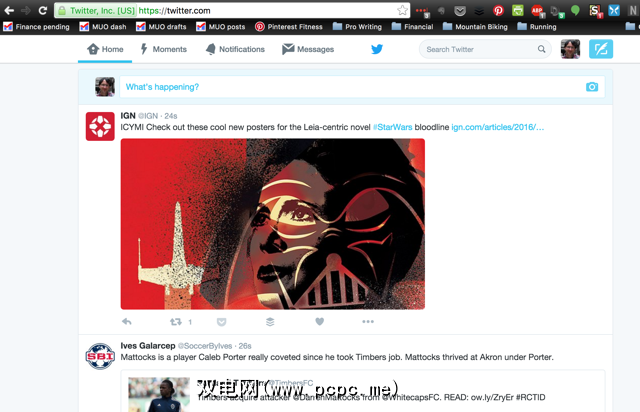Open the Messages tab
Viewport: 640px width, 412px height.
point(308,49)
